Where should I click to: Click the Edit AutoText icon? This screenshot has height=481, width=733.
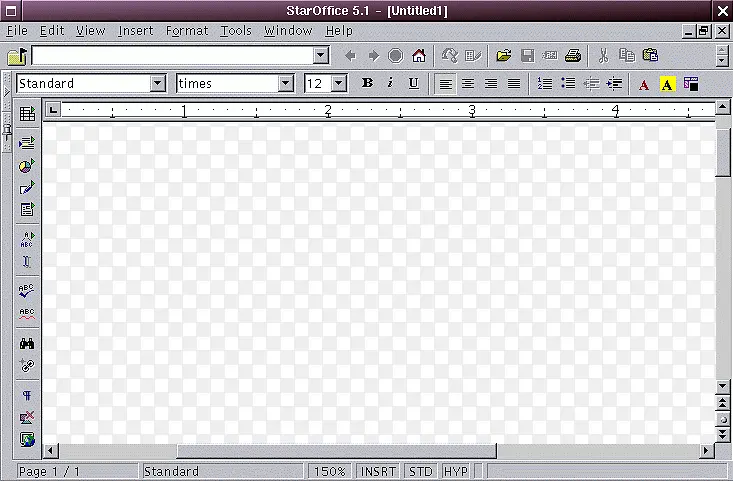click(x=27, y=239)
